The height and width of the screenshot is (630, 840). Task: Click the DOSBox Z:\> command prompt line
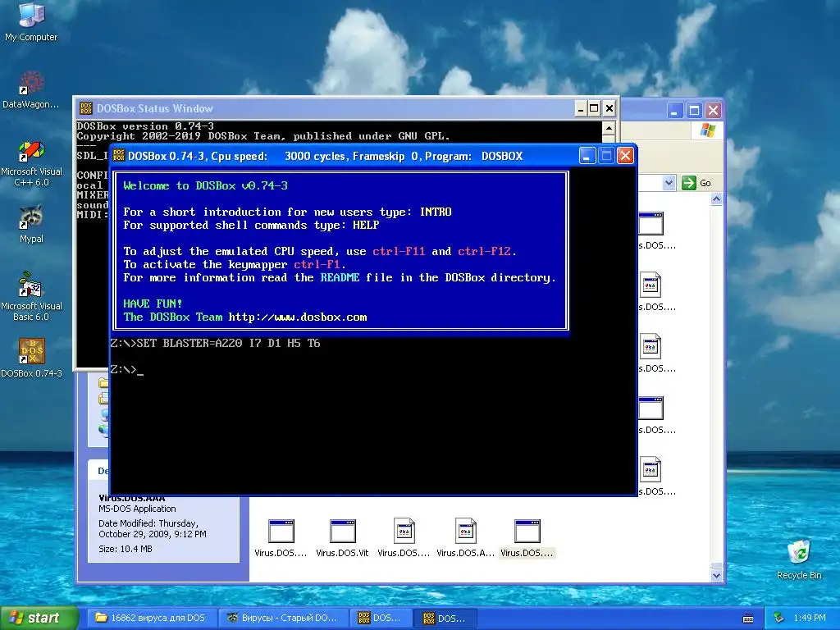tap(126, 370)
